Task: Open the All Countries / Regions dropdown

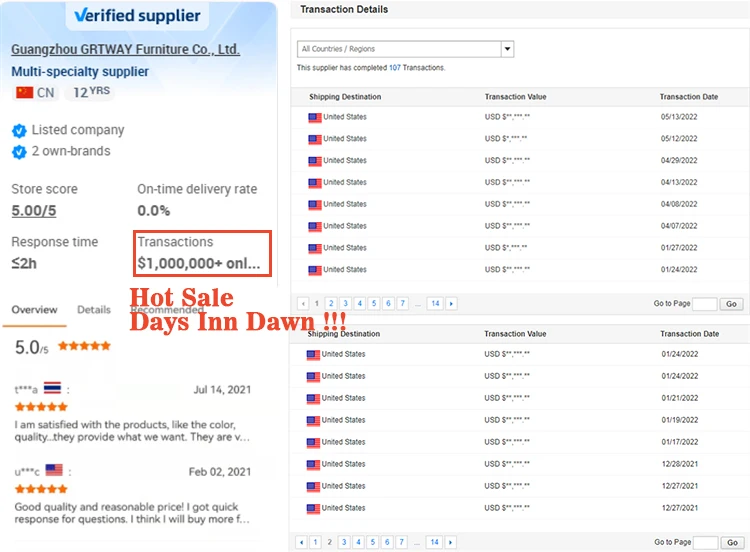Action: (x=405, y=49)
